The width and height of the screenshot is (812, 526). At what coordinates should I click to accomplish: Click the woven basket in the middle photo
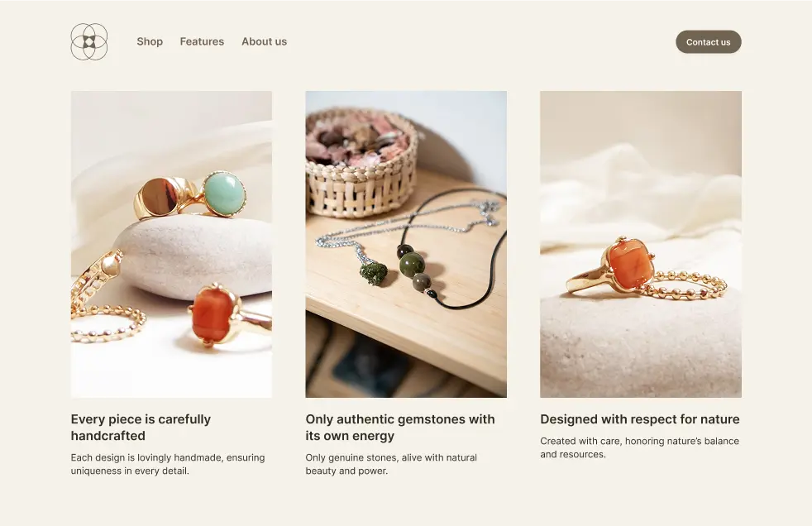tap(361, 161)
